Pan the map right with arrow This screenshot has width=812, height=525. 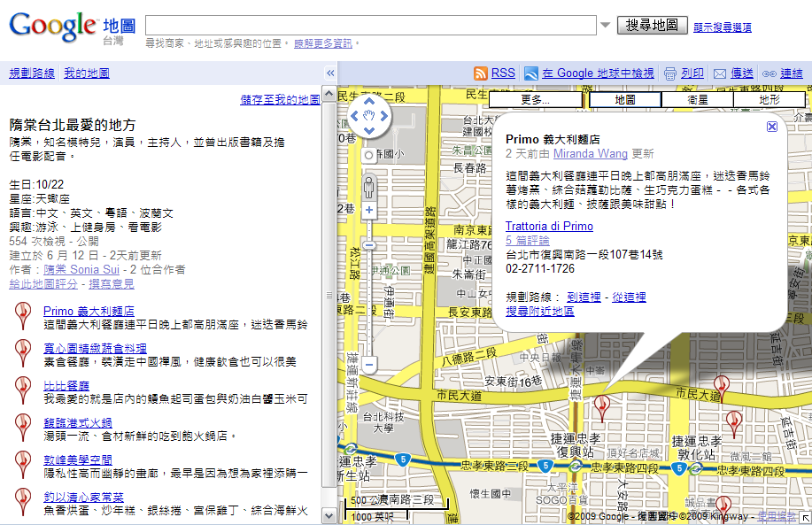(x=383, y=116)
